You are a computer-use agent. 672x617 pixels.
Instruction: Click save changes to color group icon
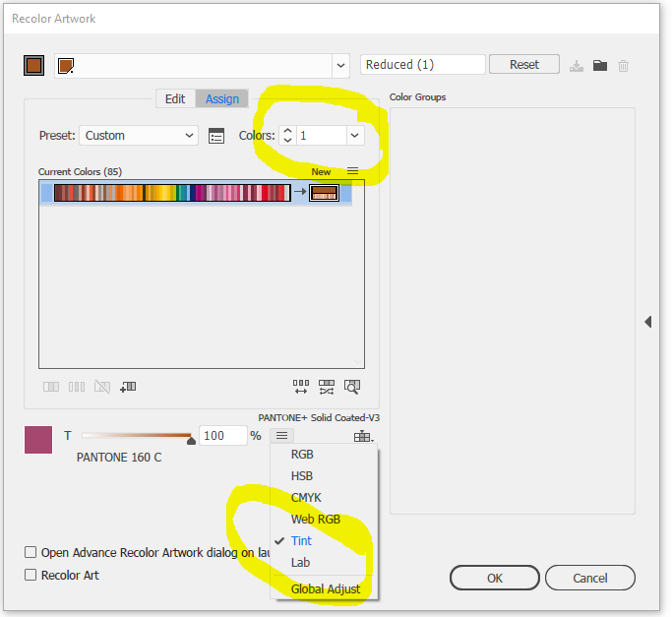click(577, 66)
